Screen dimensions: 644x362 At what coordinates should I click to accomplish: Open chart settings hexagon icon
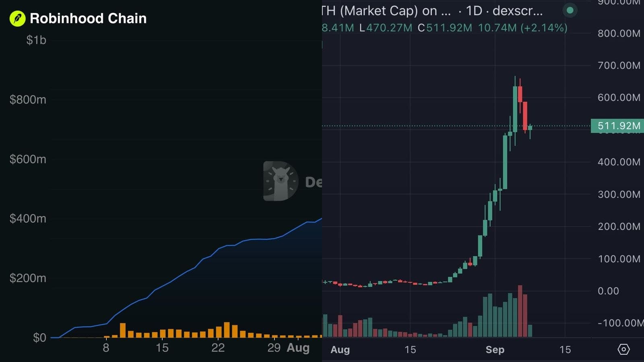(x=623, y=349)
